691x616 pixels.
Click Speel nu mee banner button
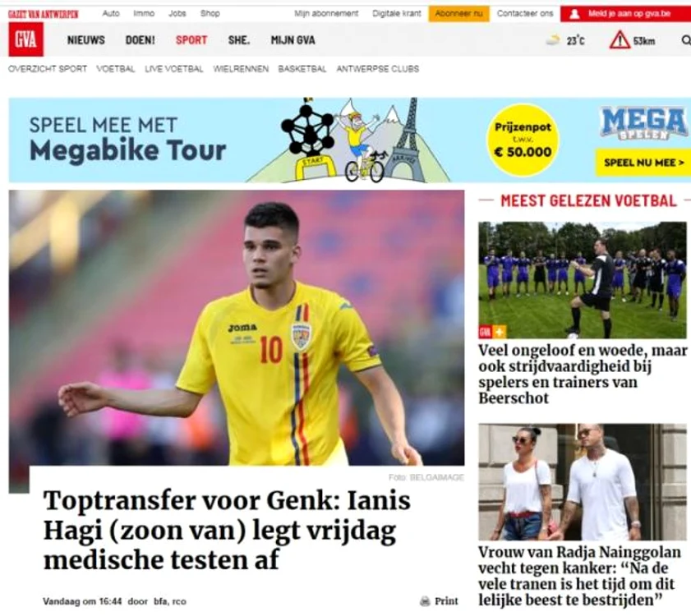pos(643,162)
